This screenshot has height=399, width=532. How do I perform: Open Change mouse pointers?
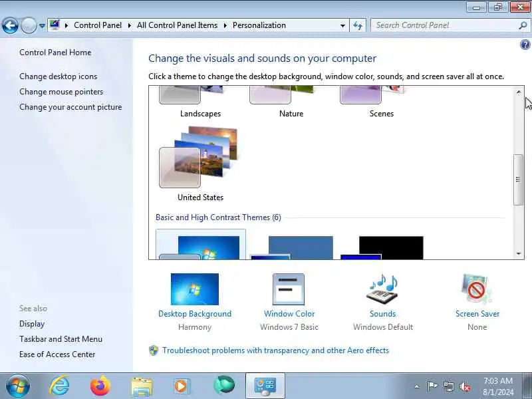coord(61,92)
